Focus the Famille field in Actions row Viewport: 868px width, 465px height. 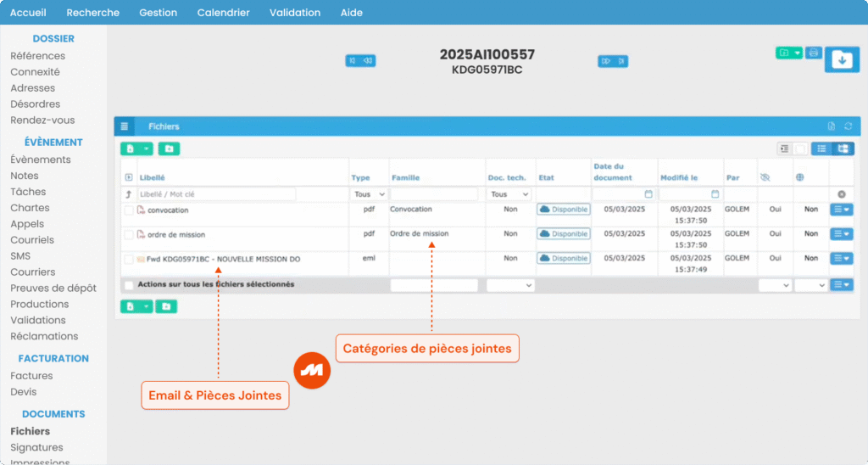pyautogui.click(x=434, y=285)
